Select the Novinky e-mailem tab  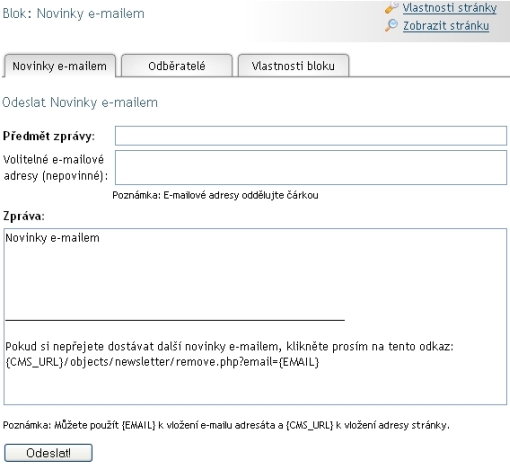pos(59,66)
